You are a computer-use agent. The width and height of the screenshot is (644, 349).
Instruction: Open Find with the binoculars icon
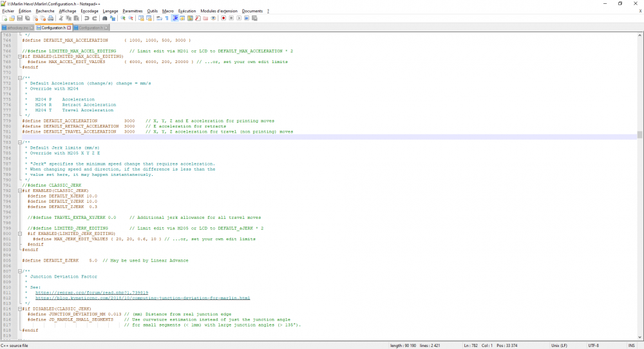pyautogui.click(x=105, y=18)
